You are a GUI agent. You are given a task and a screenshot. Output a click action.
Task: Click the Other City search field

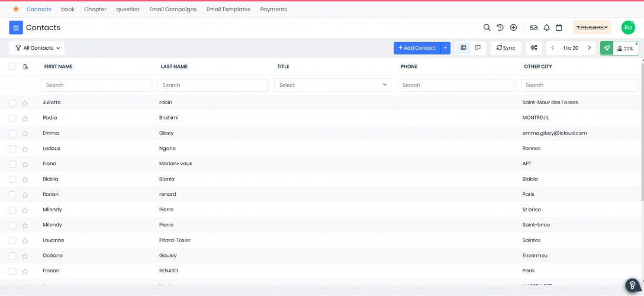[579, 85]
